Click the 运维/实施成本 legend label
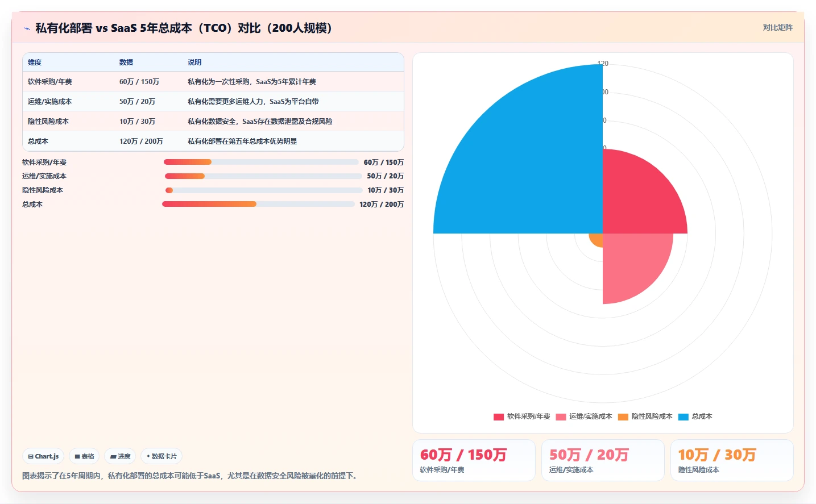Screen dimensions: 816x504 click(x=591, y=417)
